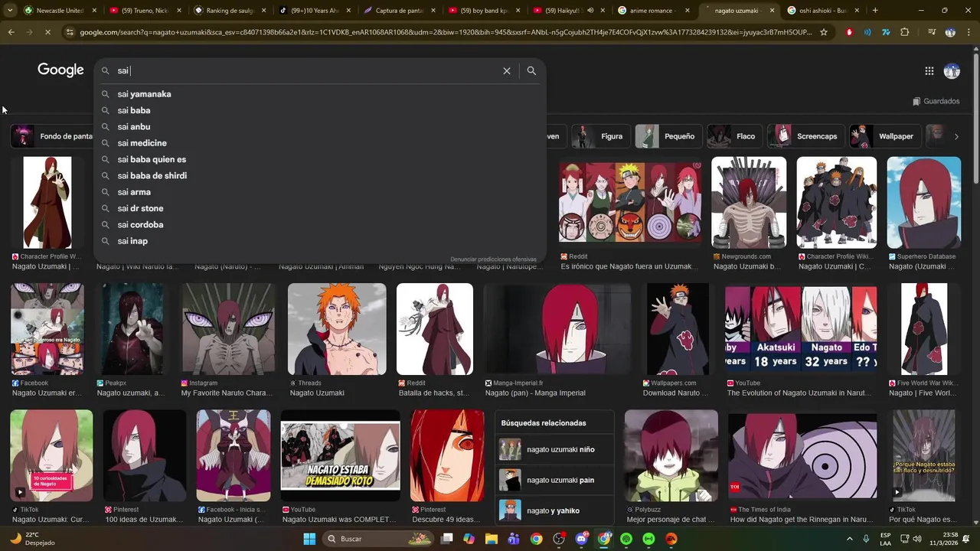The image size is (980, 551).
Task: Open a new tab with the plus button
Action: [x=875, y=11]
